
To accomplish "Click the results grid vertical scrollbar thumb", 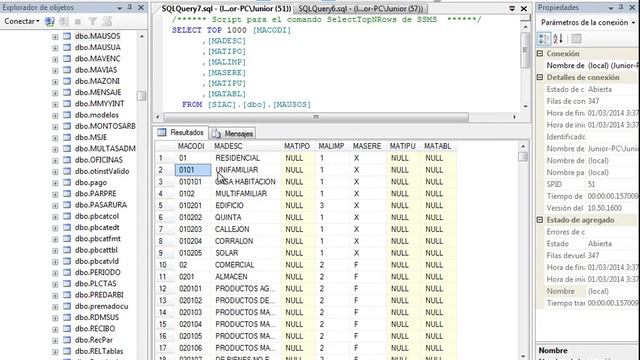I will coord(523,157).
